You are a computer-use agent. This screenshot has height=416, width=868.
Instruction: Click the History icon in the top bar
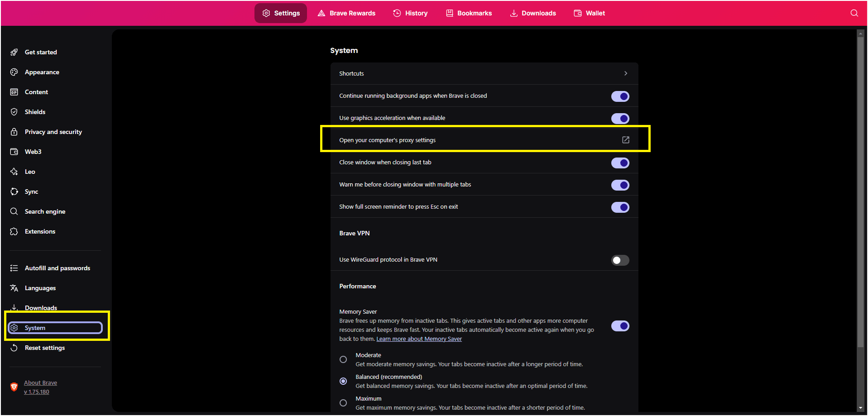pyautogui.click(x=397, y=13)
